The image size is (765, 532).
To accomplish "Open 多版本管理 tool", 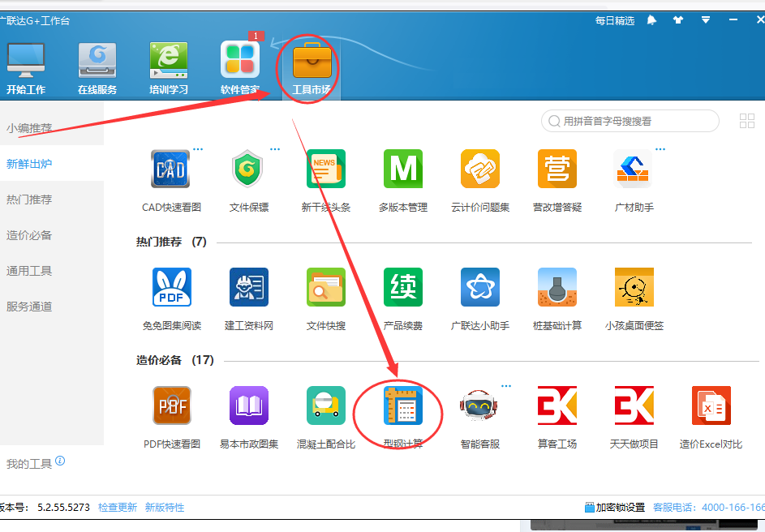I will (403, 169).
